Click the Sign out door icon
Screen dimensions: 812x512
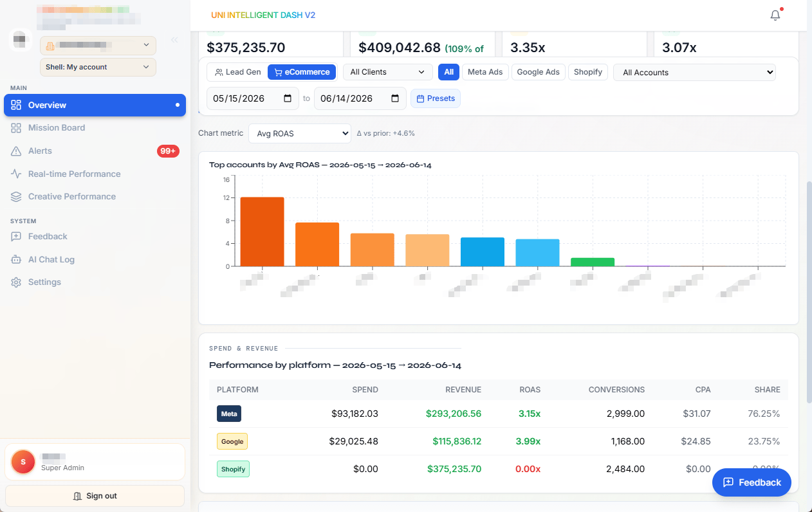pos(78,496)
